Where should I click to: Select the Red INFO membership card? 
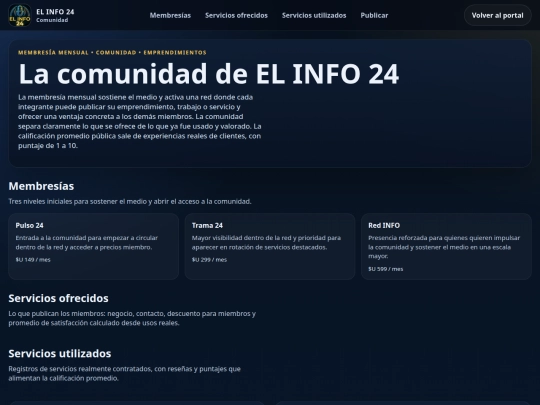coord(446,246)
